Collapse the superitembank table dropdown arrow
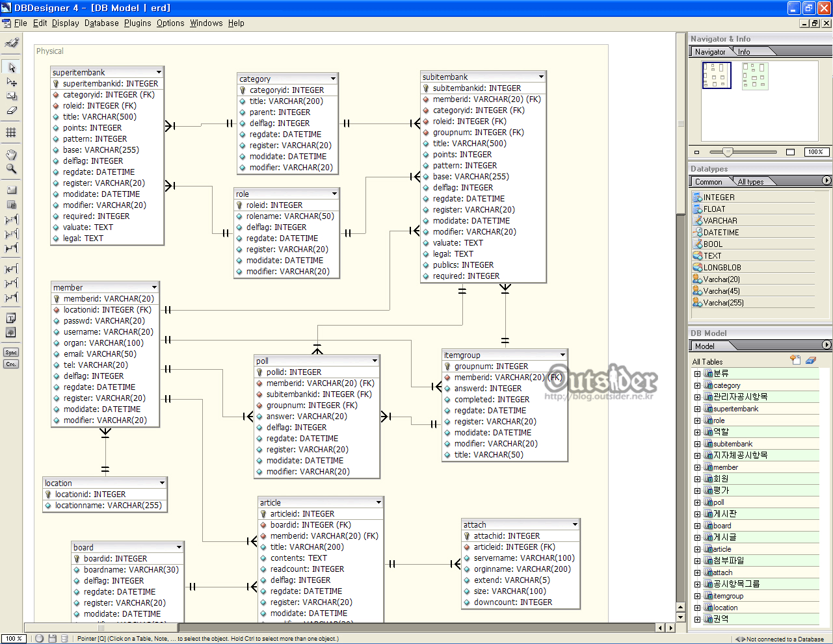This screenshot has height=644, width=833. [159, 72]
